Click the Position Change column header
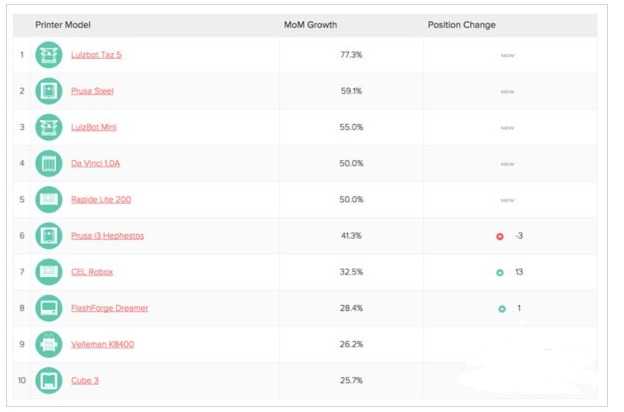The image size is (624, 412). (461, 25)
